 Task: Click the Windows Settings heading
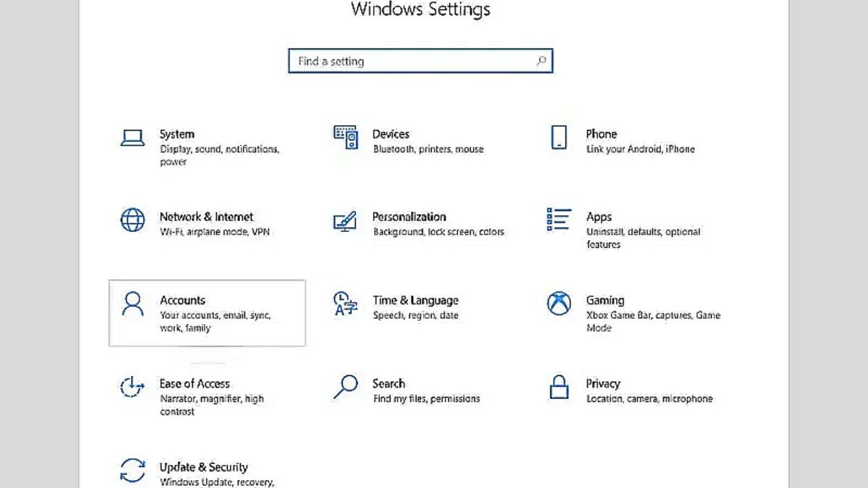pos(420,10)
